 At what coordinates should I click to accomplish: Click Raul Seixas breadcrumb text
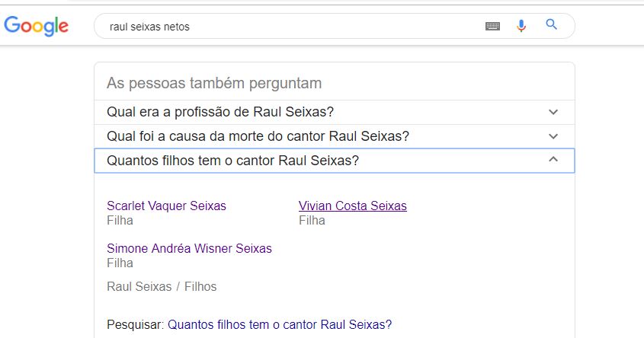coord(139,286)
